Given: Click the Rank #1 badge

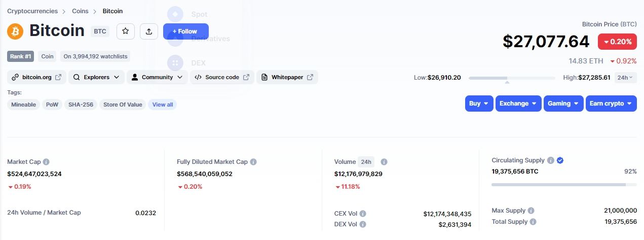Looking at the screenshot, I should click(21, 56).
